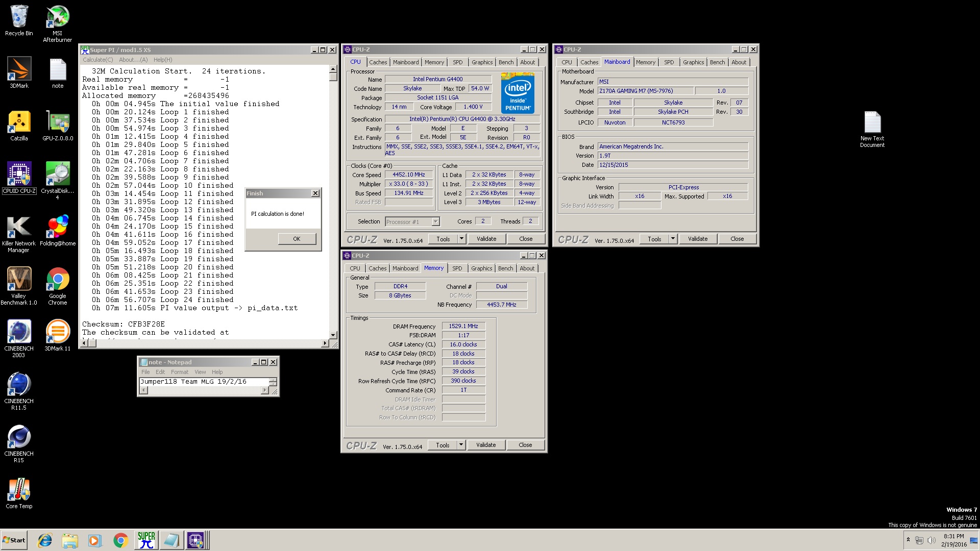Viewport: 980px width, 551px height.
Task: Select About tab in Memory CPU-Z window
Action: [527, 268]
